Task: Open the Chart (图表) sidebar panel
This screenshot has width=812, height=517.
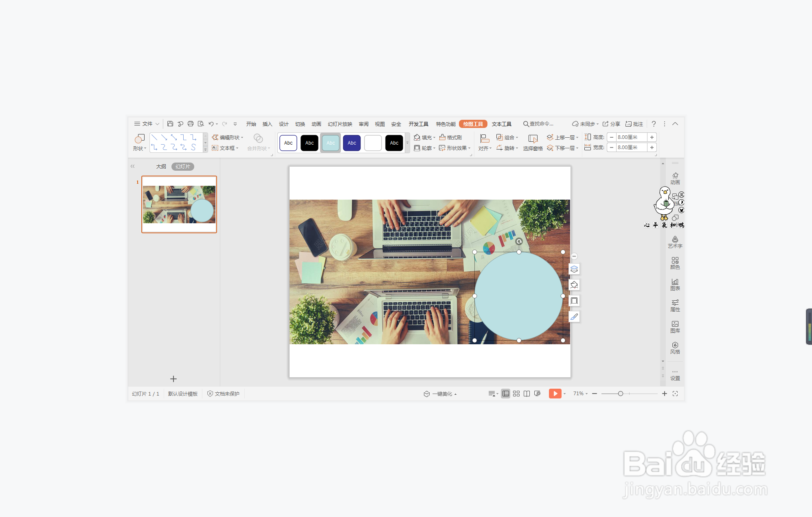Action: point(675,284)
